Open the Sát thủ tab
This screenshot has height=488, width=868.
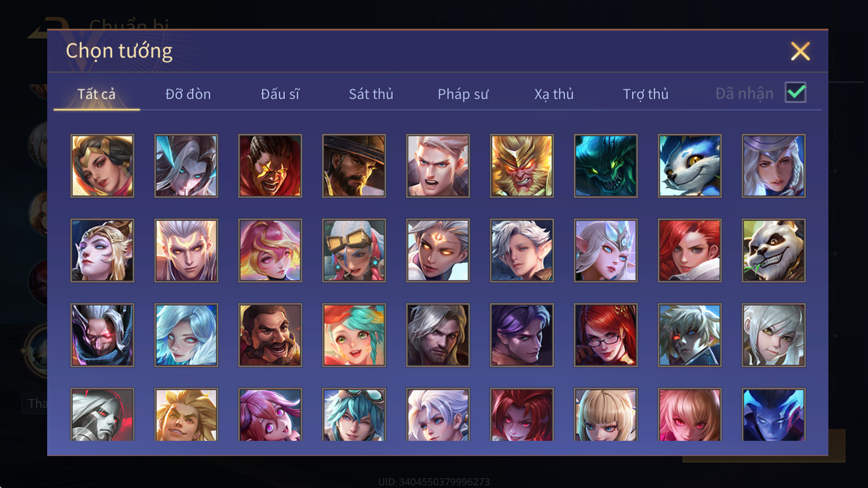(371, 94)
